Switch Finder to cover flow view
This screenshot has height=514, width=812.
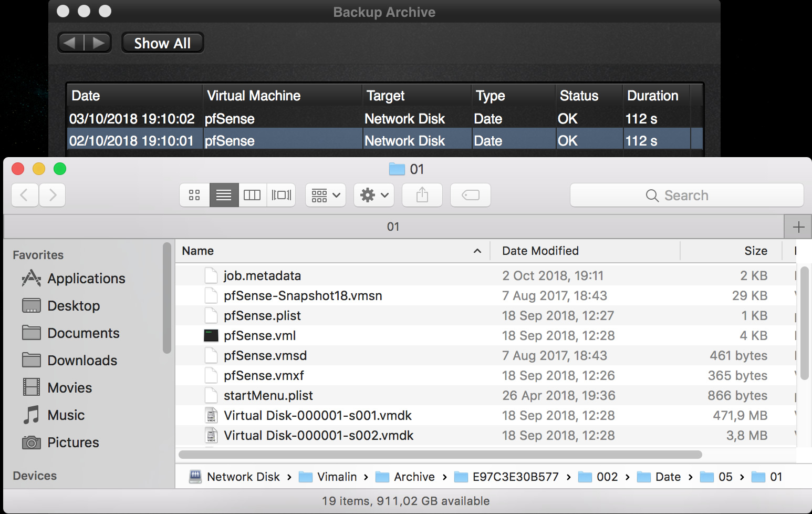pyautogui.click(x=281, y=195)
